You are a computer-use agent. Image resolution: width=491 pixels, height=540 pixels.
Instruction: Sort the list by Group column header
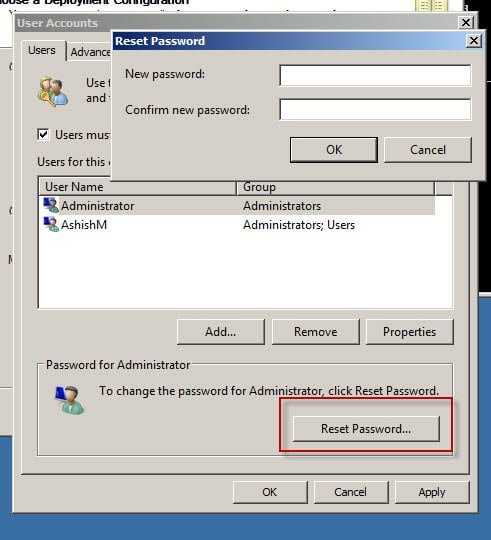(335, 187)
